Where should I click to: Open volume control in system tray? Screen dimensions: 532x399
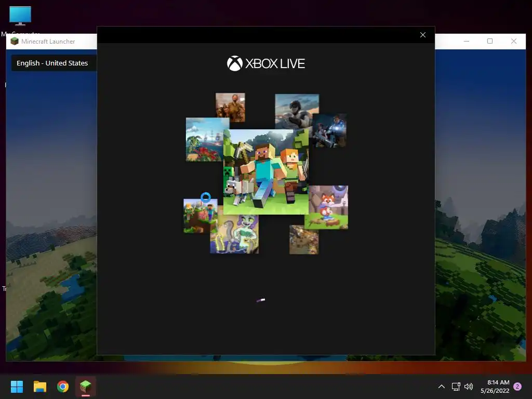pos(469,387)
